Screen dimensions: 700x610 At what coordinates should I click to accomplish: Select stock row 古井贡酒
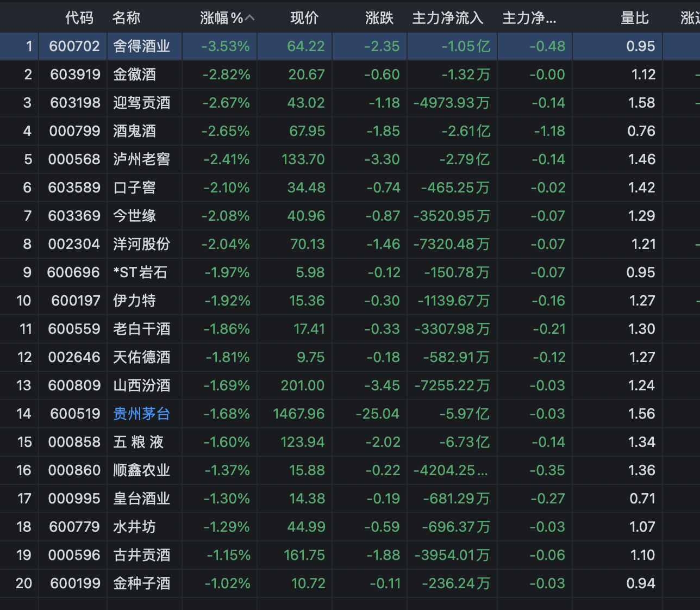(x=350, y=555)
